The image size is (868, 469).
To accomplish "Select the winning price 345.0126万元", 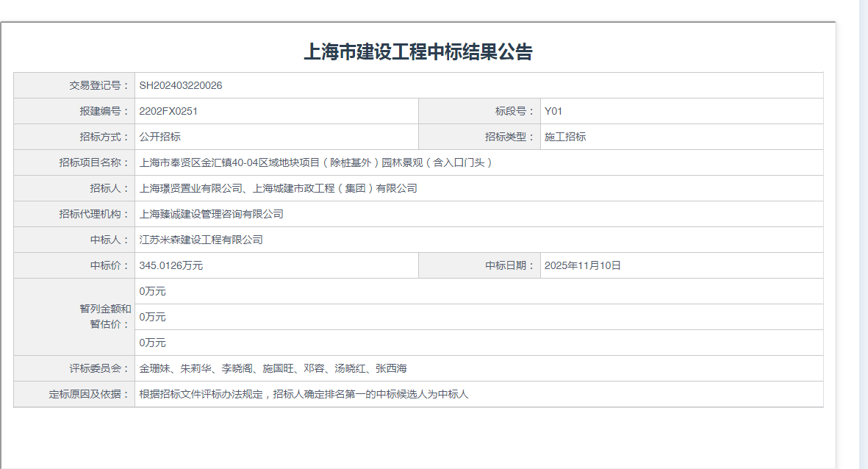I will [x=171, y=265].
